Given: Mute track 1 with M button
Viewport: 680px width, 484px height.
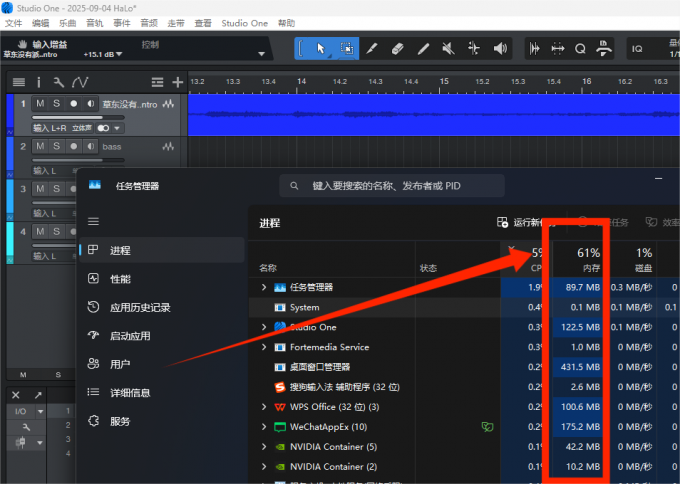Looking at the screenshot, I should point(40,104).
